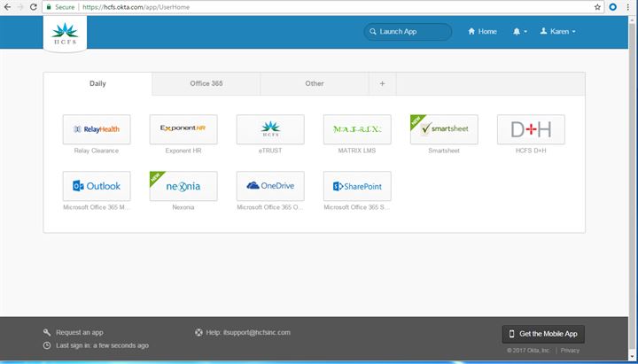Switch to the Other tab
Viewport: 638px width, 364px height.
click(x=315, y=84)
